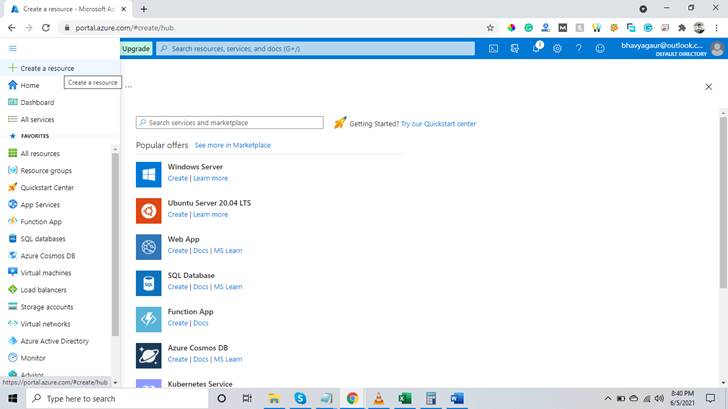Click the Web App offer icon
The width and height of the screenshot is (728, 409).
149,247
